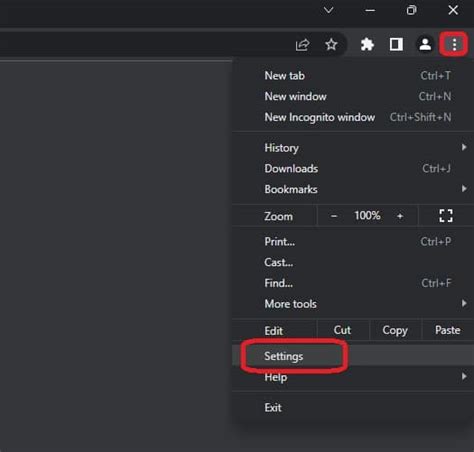The image size is (474, 452).
Task: Click the Cut button in Edit row
Action: 343,330
